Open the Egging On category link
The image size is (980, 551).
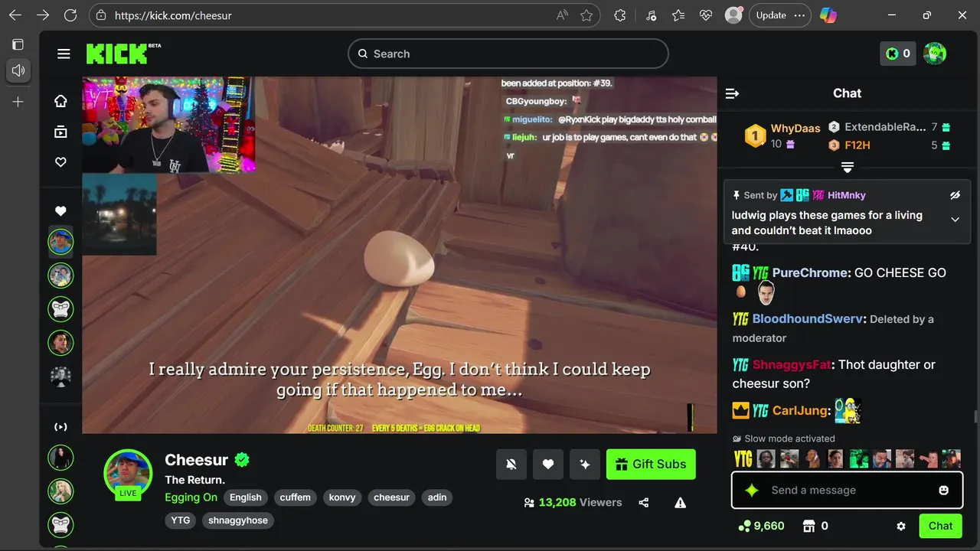pyautogui.click(x=191, y=497)
